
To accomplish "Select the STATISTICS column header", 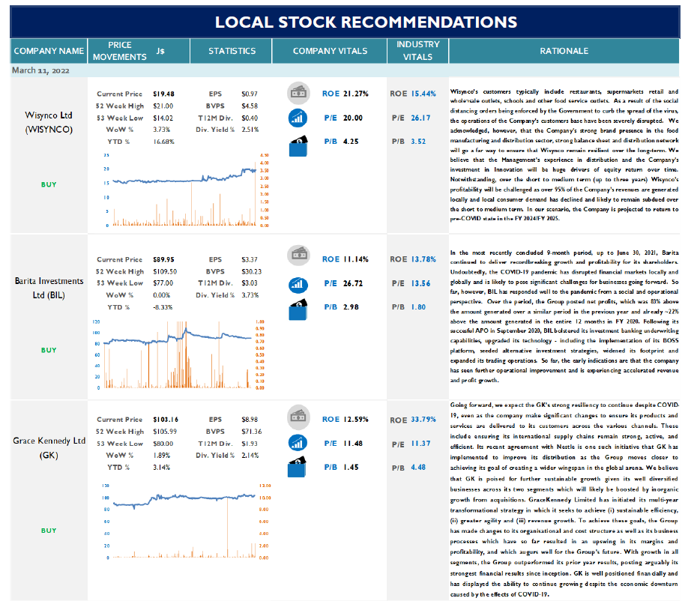I will (232, 51).
